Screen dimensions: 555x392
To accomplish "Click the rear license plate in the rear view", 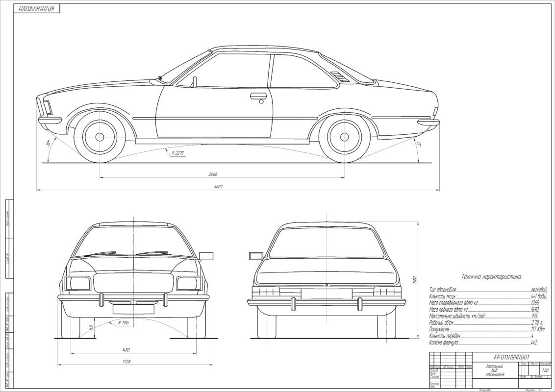I will point(327,294).
